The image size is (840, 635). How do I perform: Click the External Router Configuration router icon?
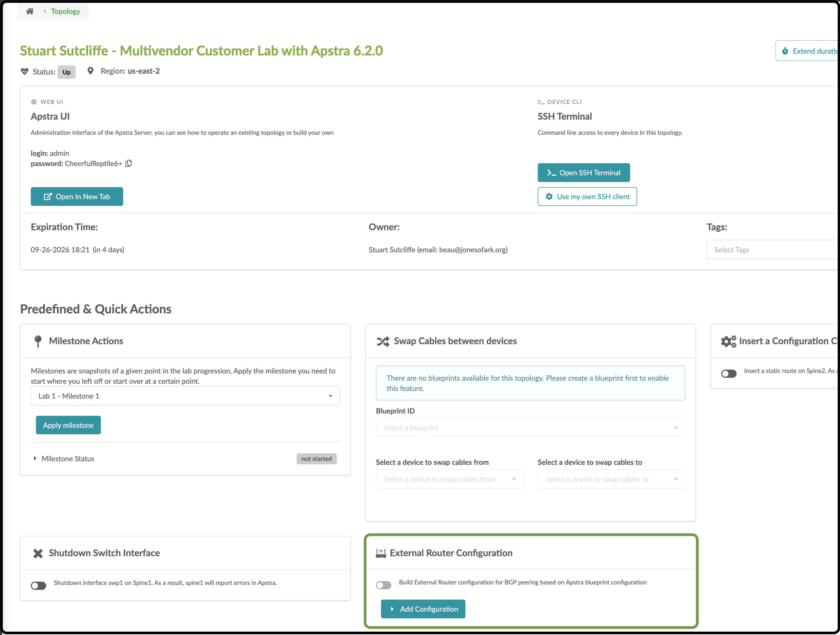[x=381, y=553]
